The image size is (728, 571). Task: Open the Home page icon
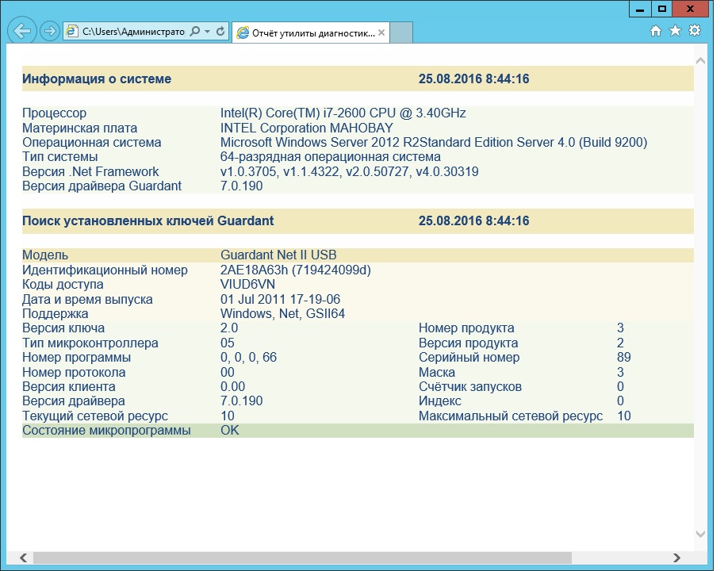(655, 31)
